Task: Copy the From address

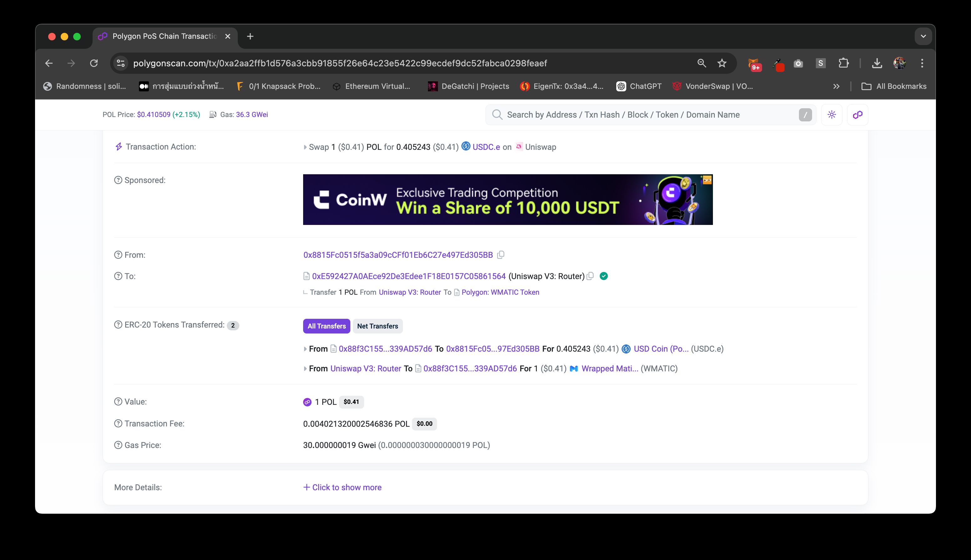Action: (501, 255)
